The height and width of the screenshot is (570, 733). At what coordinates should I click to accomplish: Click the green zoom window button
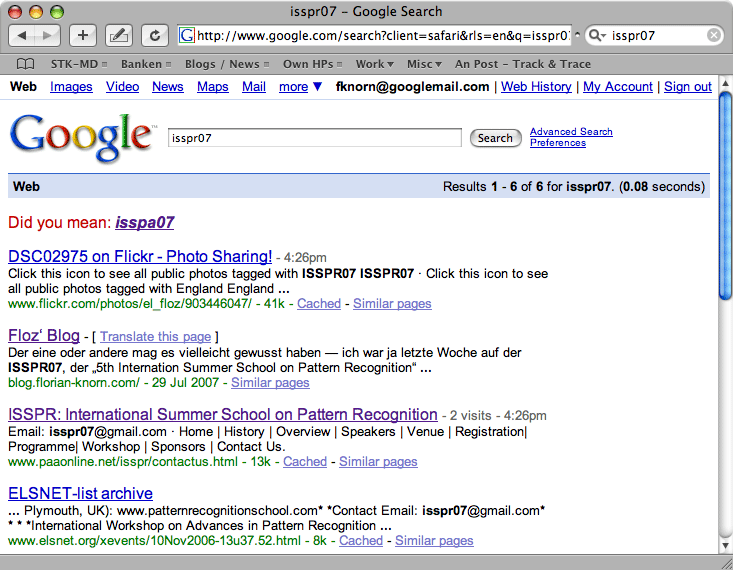click(x=57, y=12)
